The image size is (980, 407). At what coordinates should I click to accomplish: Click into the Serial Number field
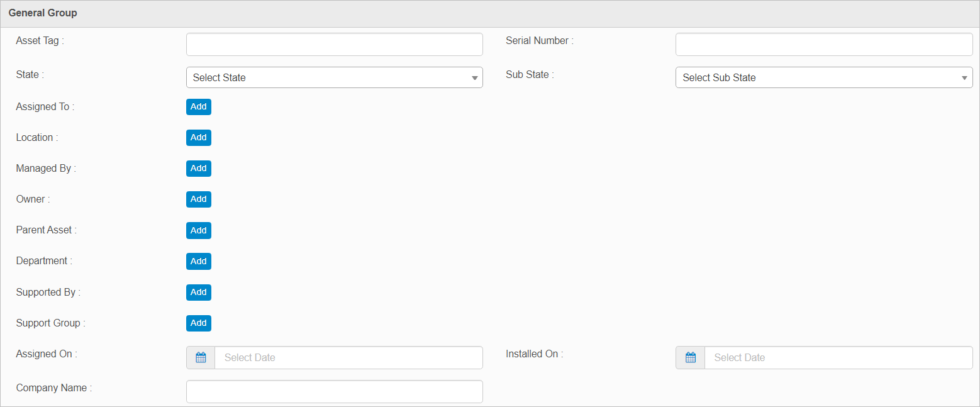pos(823,45)
